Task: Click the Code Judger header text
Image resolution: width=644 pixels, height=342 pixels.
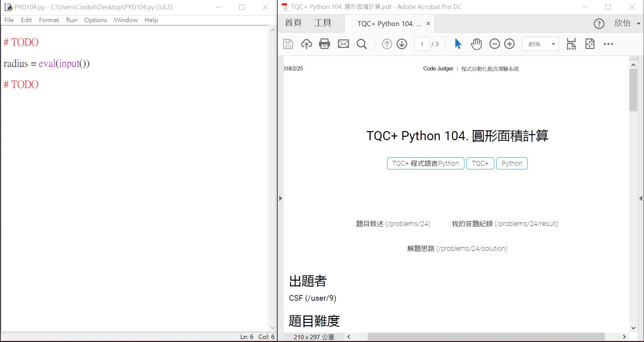Action: [438, 68]
